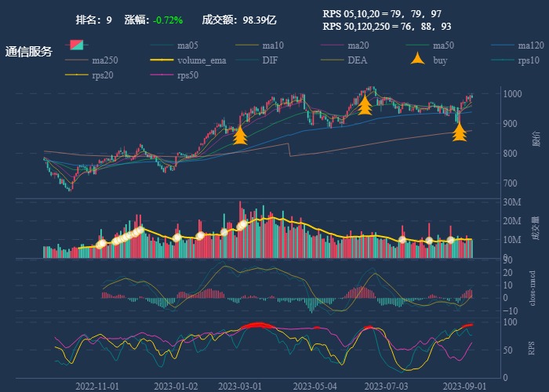Hide the ma05 line via legend

point(162,45)
